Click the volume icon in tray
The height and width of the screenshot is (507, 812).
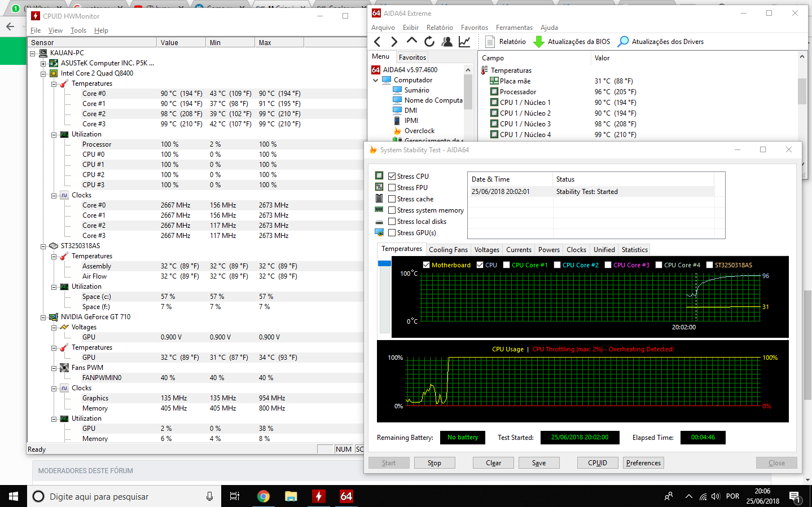(716, 496)
